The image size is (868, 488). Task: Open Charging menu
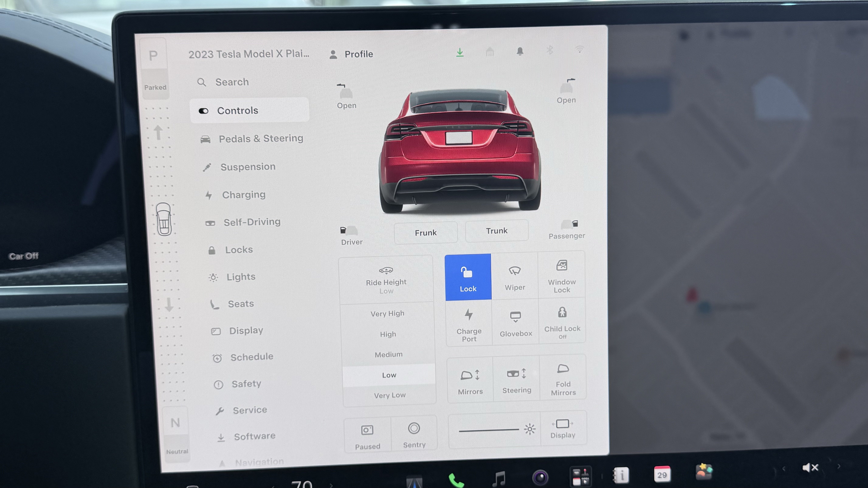click(236, 195)
